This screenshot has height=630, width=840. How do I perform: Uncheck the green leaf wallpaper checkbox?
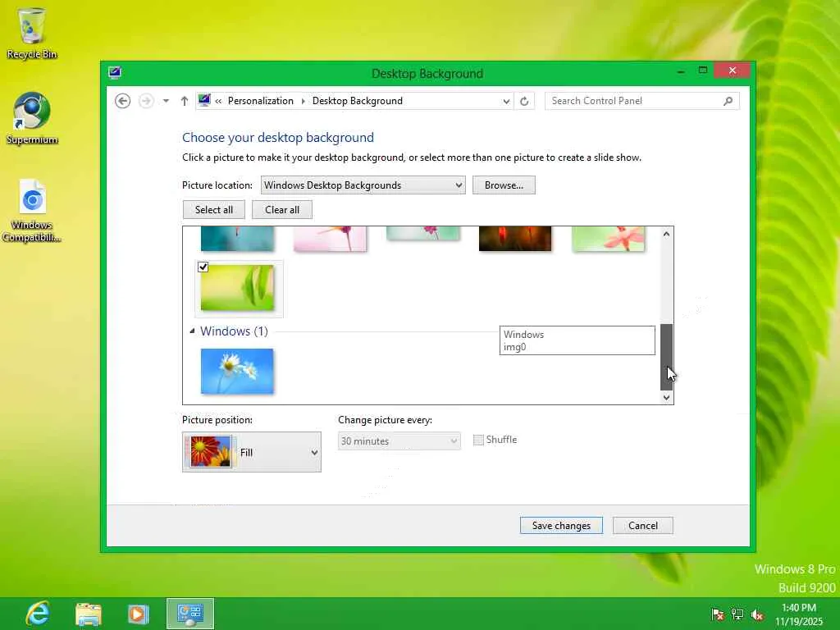pos(203,267)
